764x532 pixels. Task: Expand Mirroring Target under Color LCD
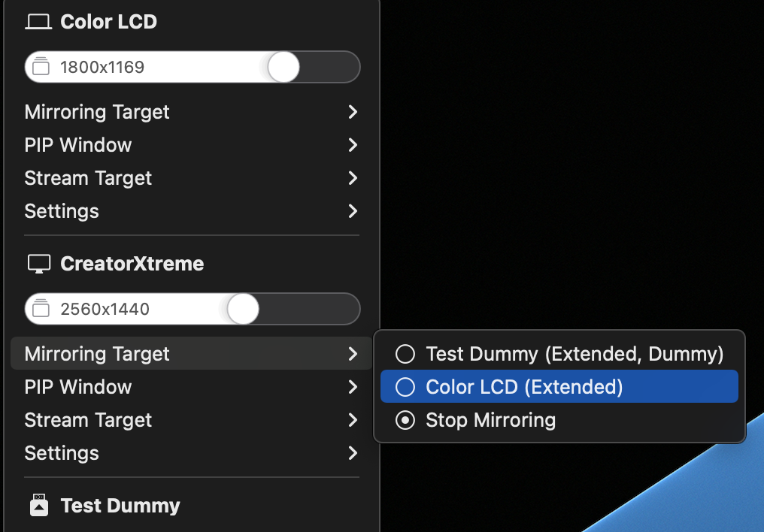click(96, 112)
